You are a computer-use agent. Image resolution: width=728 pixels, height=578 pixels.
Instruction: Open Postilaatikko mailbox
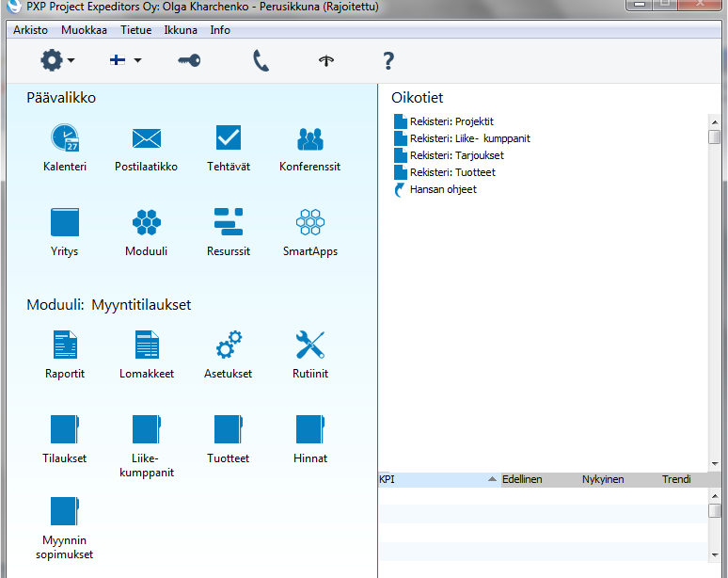point(146,138)
